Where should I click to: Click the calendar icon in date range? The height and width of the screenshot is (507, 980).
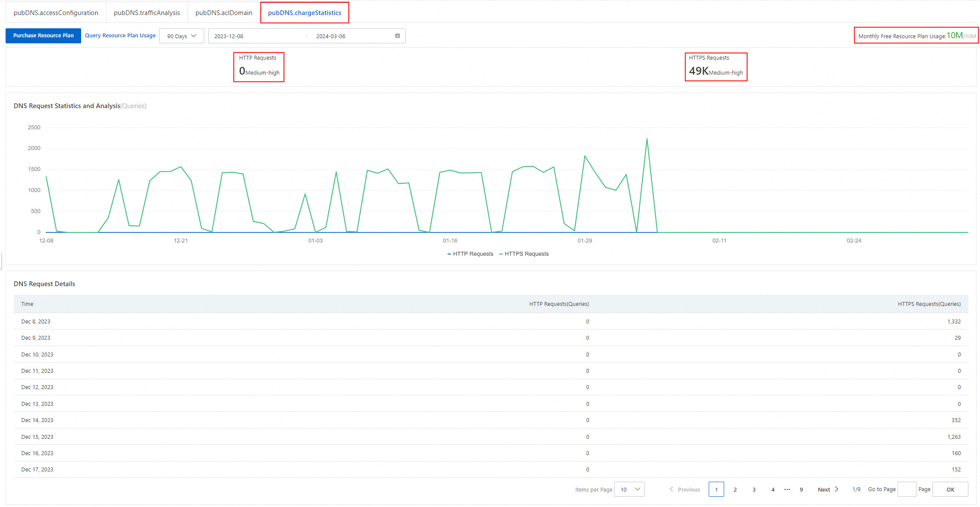(x=397, y=36)
